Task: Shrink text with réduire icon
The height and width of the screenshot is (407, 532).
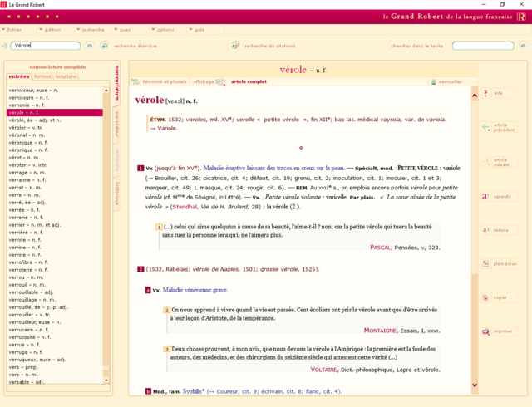Action: [485, 230]
